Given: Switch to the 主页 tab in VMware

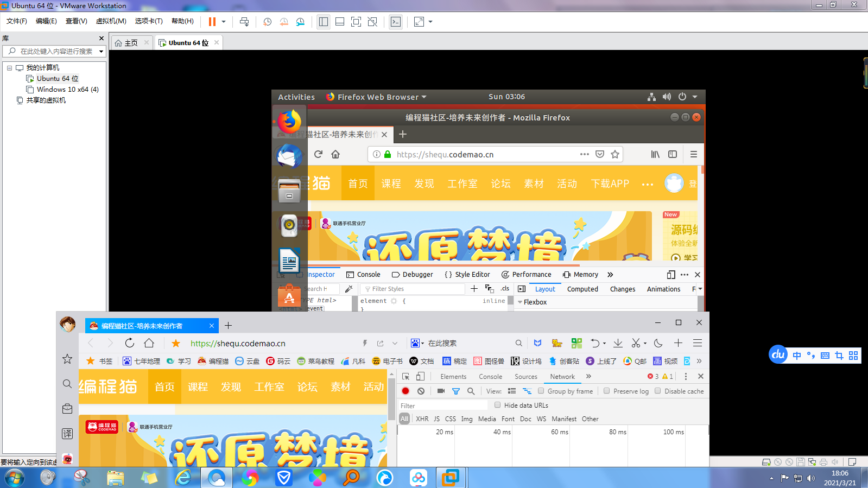Looking at the screenshot, I should (x=131, y=43).
